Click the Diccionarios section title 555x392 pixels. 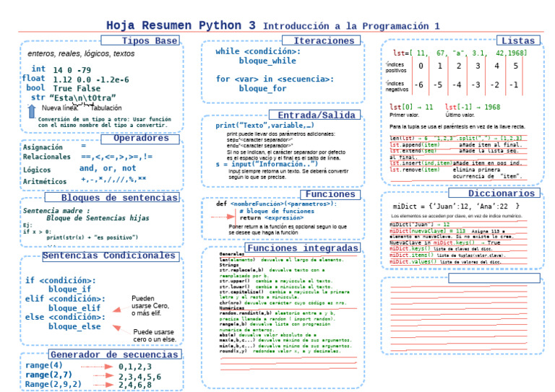pos(502,193)
